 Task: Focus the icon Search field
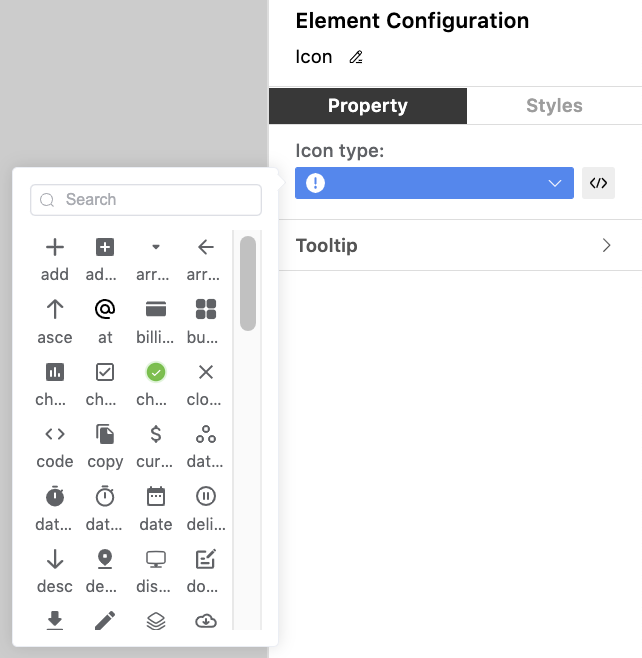pos(146,200)
